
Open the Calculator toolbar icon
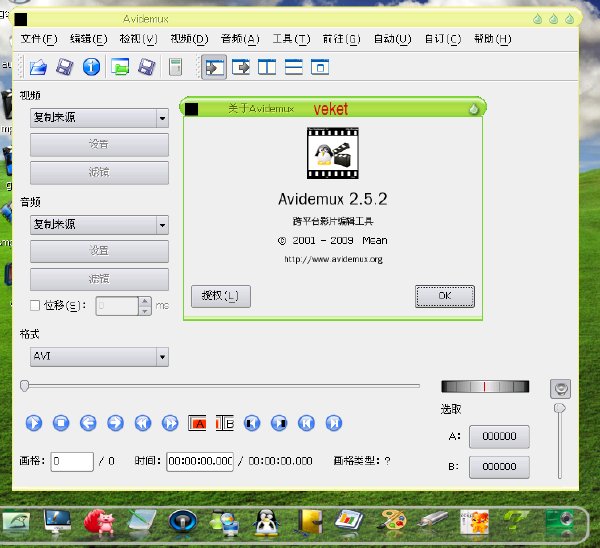(175, 67)
